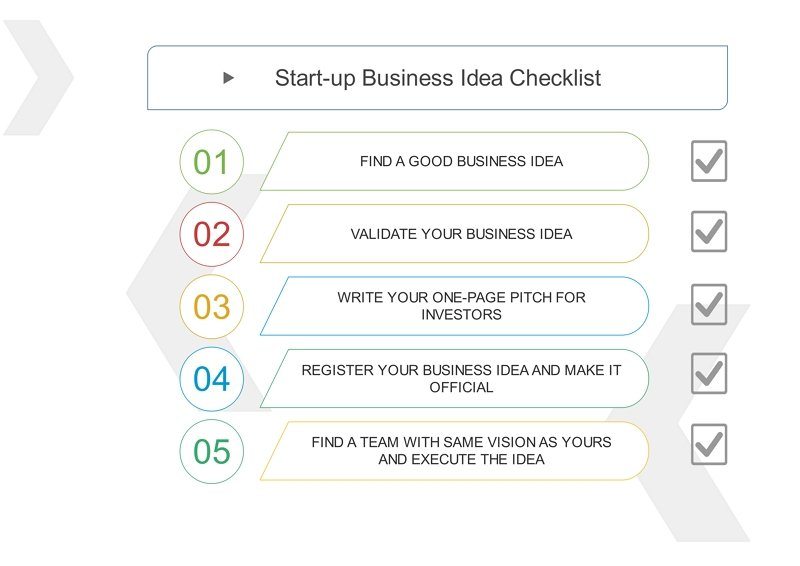
Task: Toggle checkbox for one-page pitch for investors
Action: point(709,305)
